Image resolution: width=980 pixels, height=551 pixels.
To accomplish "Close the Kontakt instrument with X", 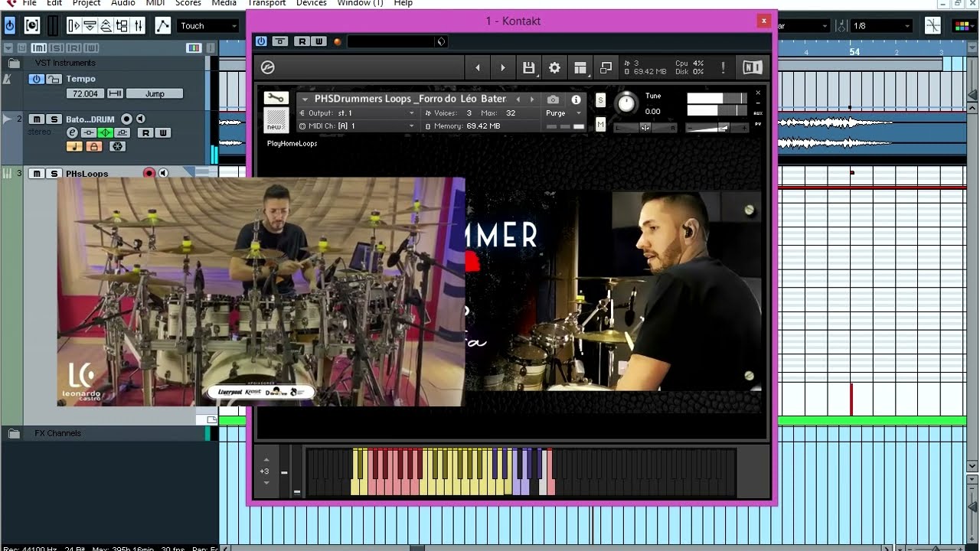I will 758,93.
